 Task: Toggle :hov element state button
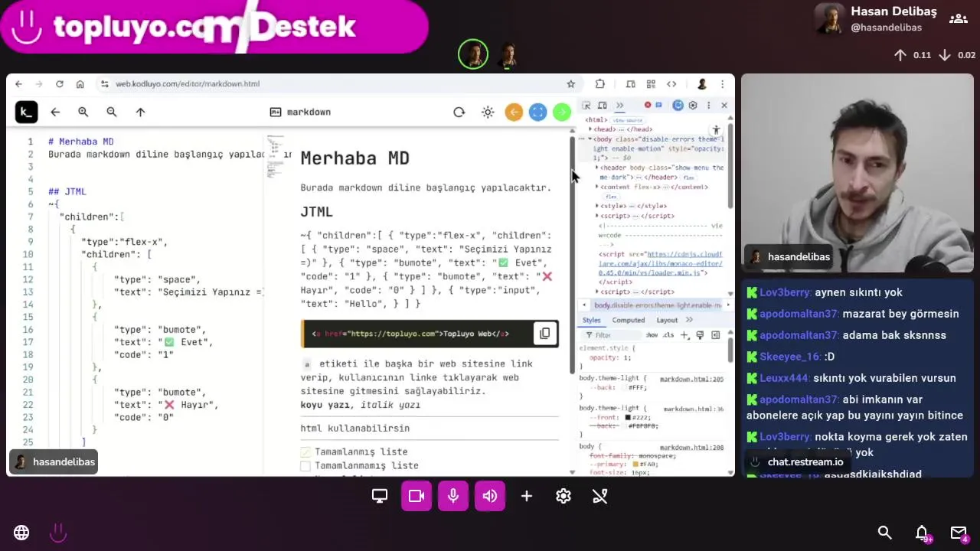pyautogui.click(x=652, y=335)
